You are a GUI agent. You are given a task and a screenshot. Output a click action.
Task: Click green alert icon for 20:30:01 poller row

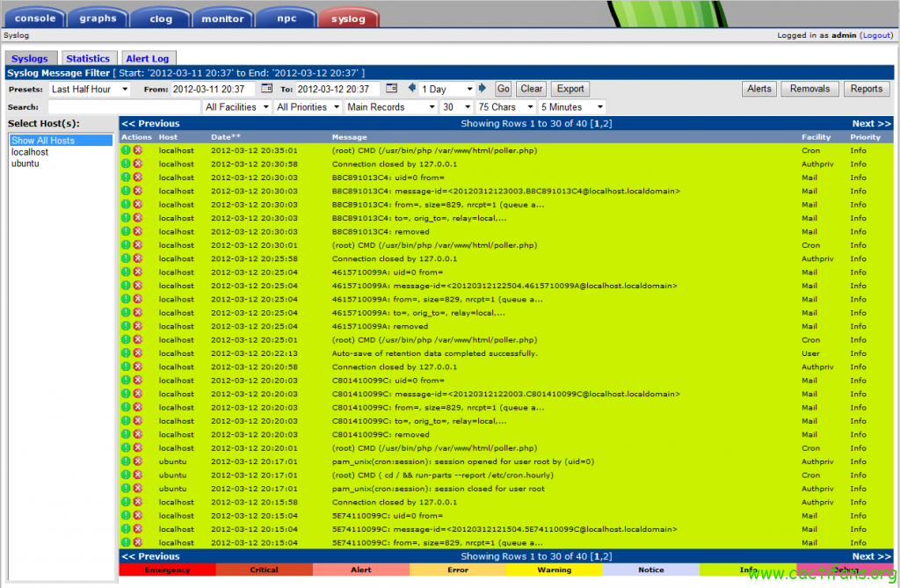tap(126, 244)
